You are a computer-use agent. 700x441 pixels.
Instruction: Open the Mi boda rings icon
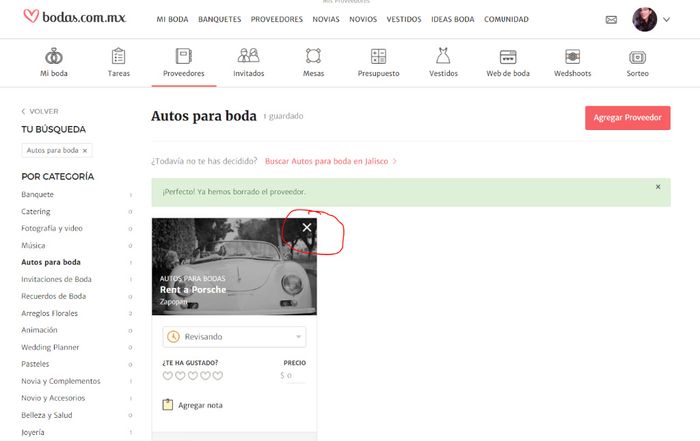click(54, 57)
